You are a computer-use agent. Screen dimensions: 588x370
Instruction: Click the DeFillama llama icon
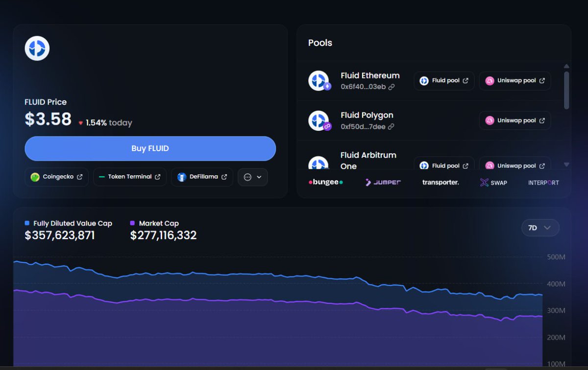point(182,177)
